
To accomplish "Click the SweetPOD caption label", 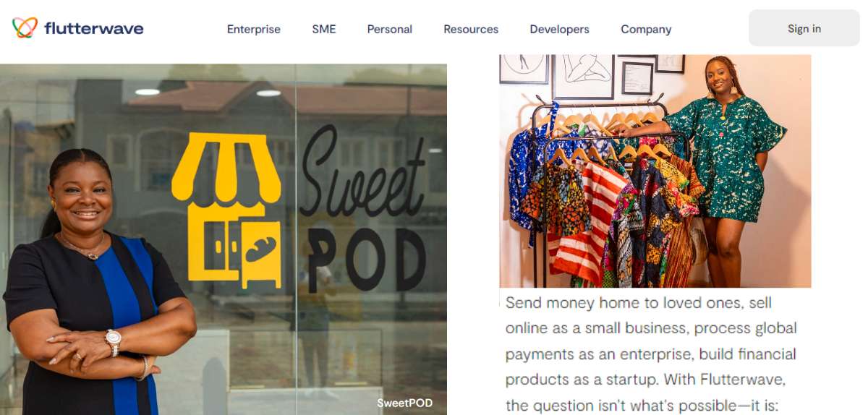I will (x=404, y=403).
